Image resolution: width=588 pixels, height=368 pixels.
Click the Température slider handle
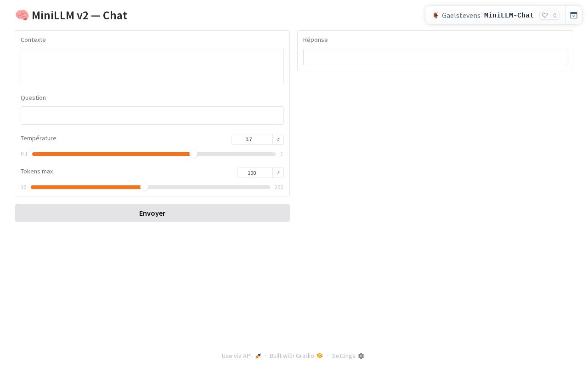click(x=193, y=154)
